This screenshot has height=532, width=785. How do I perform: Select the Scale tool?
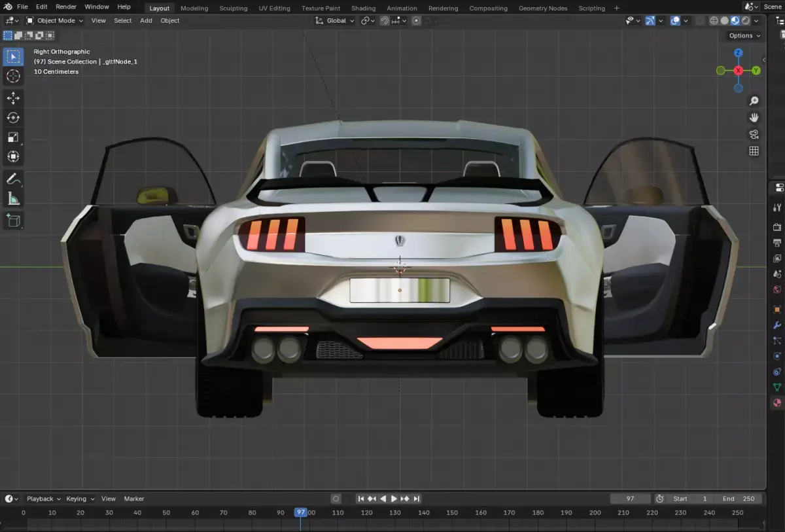click(13, 137)
